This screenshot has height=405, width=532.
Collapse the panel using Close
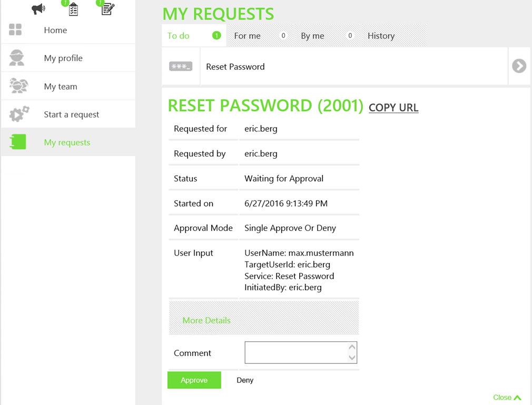[x=507, y=397]
